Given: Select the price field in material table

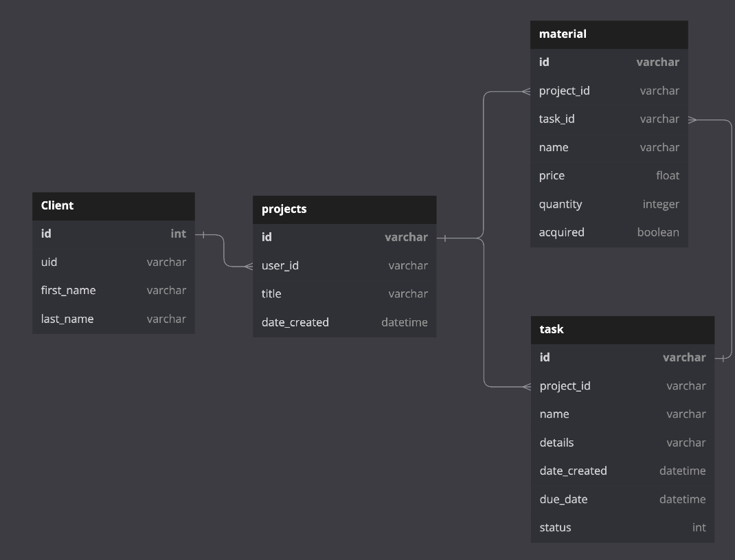Looking at the screenshot, I should pos(552,175).
